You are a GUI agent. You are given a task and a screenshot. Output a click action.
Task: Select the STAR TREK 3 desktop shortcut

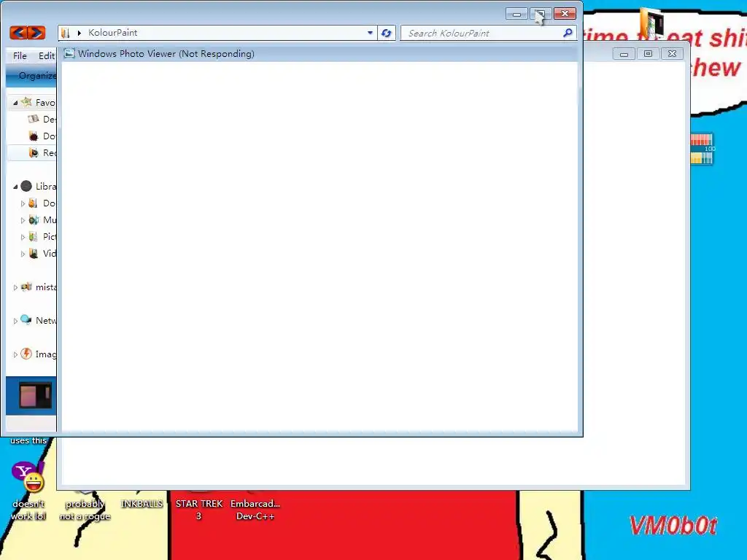pyautogui.click(x=198, y=510)
